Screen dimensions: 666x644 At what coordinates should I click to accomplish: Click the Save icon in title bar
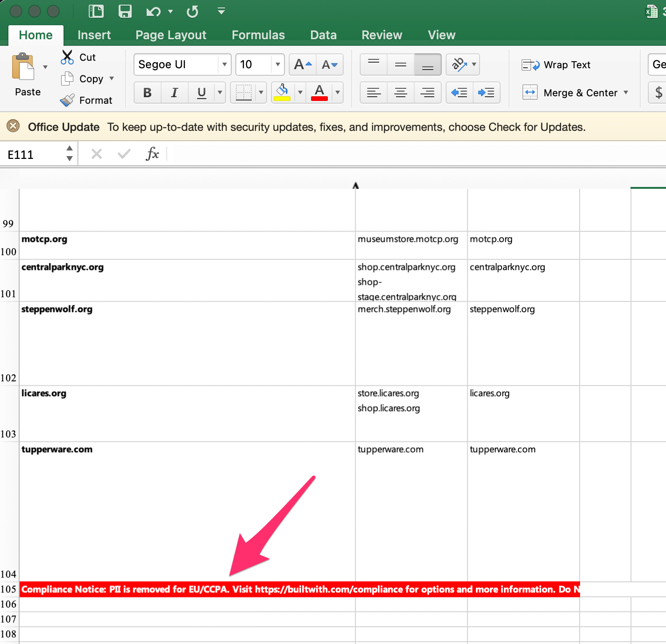(125, 11)
